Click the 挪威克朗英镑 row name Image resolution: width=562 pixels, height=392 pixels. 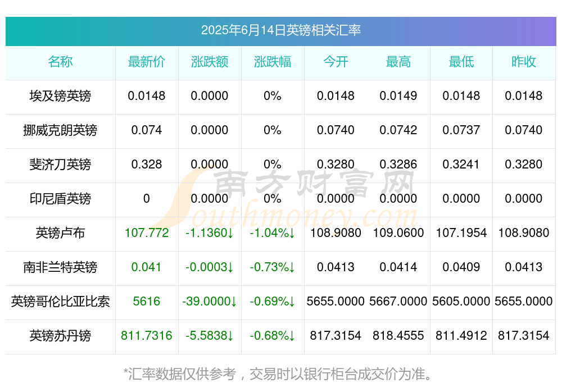[x=60, y=130]
